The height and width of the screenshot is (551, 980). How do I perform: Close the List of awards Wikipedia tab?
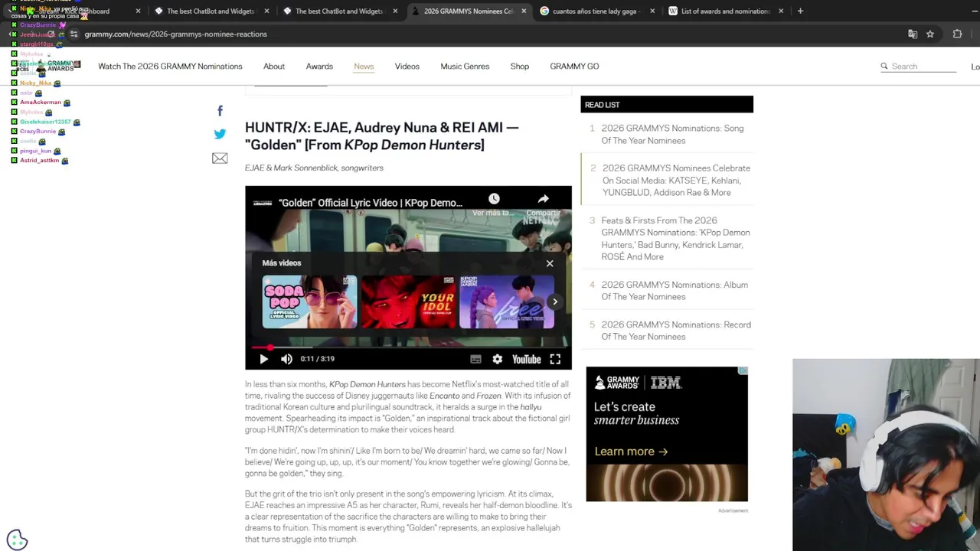click(x=781, y=11)
